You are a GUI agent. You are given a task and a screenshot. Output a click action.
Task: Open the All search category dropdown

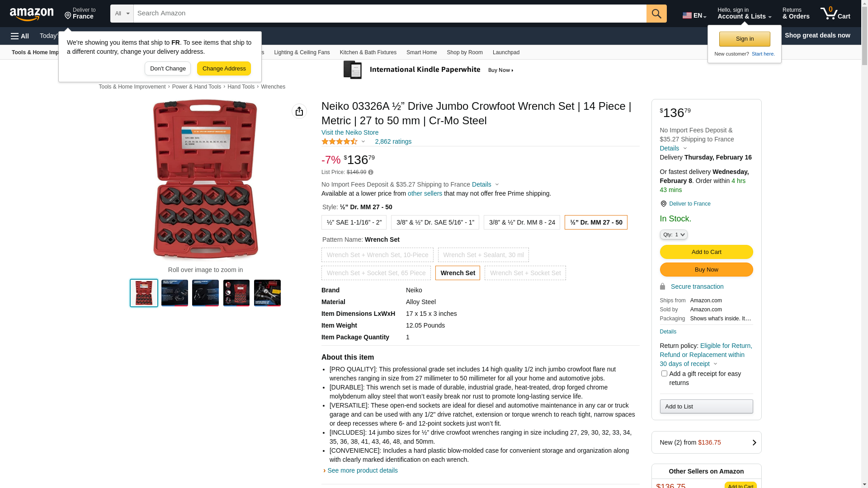pos(122,14)
